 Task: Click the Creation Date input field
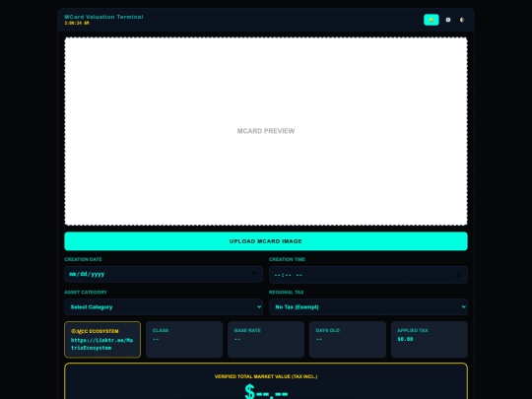coord(164,274)
